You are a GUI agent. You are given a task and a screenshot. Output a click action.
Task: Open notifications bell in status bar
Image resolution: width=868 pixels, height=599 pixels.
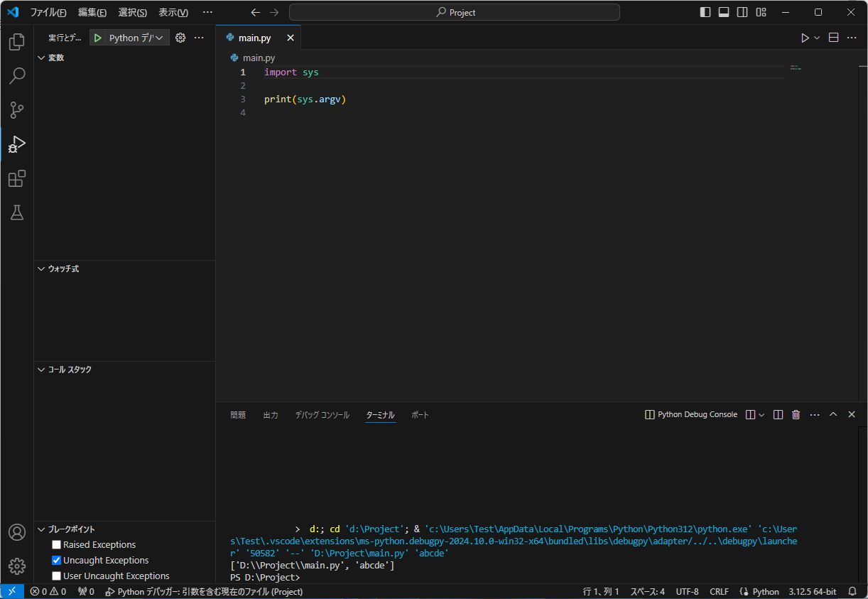pyautogui.click(x=852, y=591)
